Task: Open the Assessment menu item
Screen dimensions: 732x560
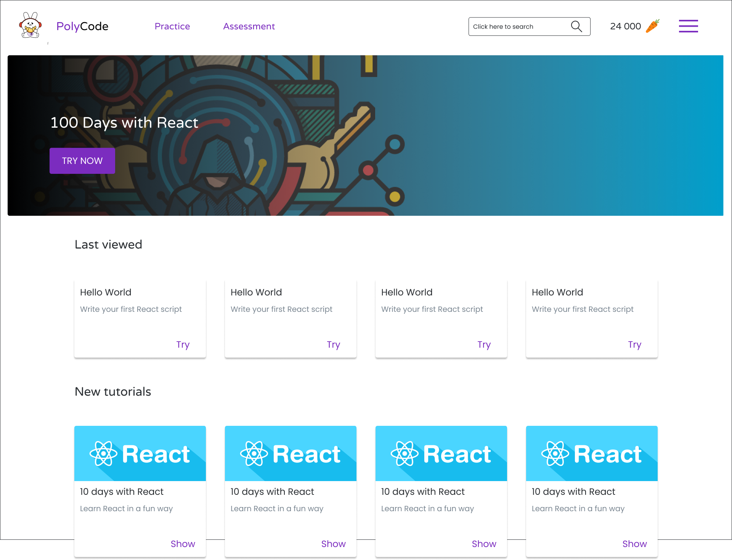Action: point(249,26)
